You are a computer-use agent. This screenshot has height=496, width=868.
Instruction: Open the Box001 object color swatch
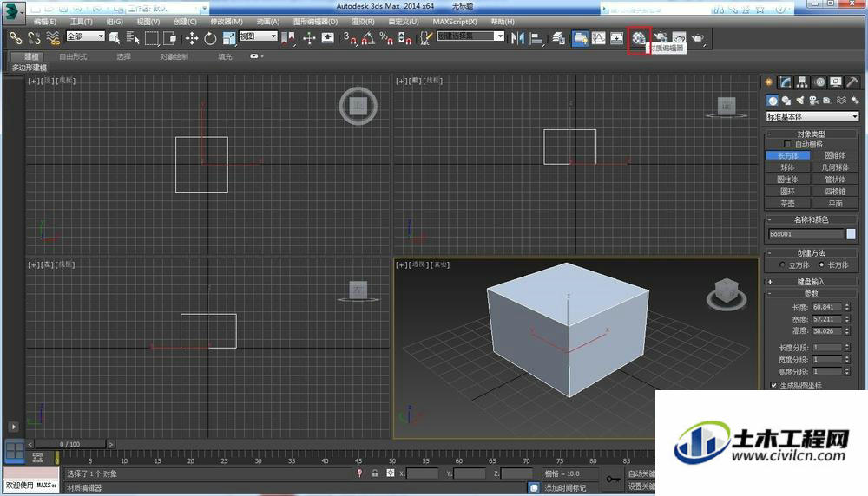coord(851,234)
